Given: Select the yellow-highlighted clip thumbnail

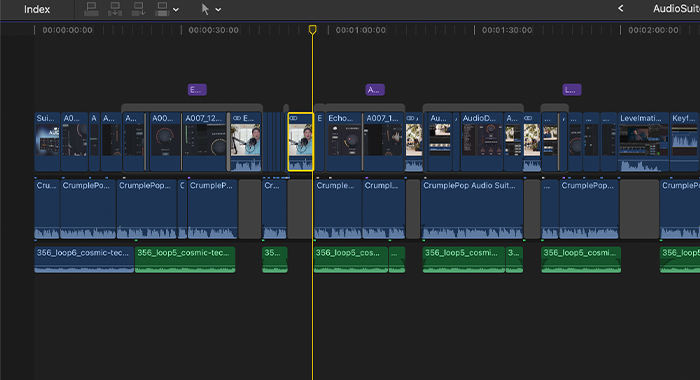Looking at the screenshot, I should click(300, 142).
